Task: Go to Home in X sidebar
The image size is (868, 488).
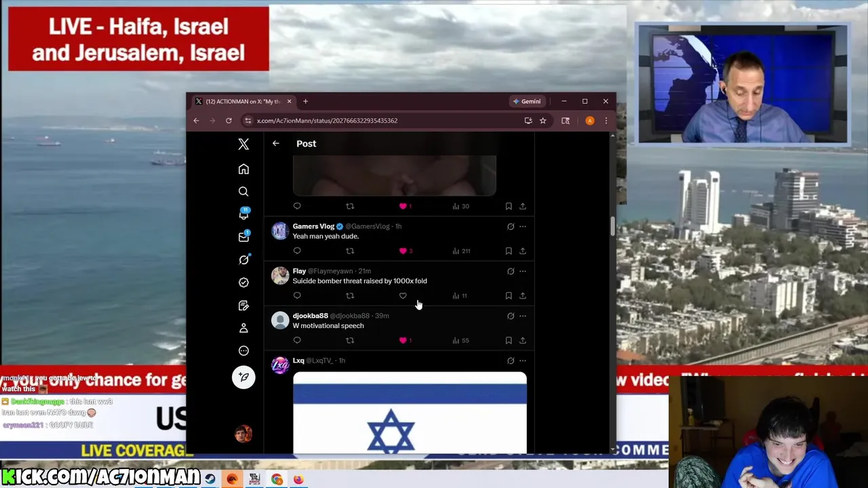Action: pos(243,169)
